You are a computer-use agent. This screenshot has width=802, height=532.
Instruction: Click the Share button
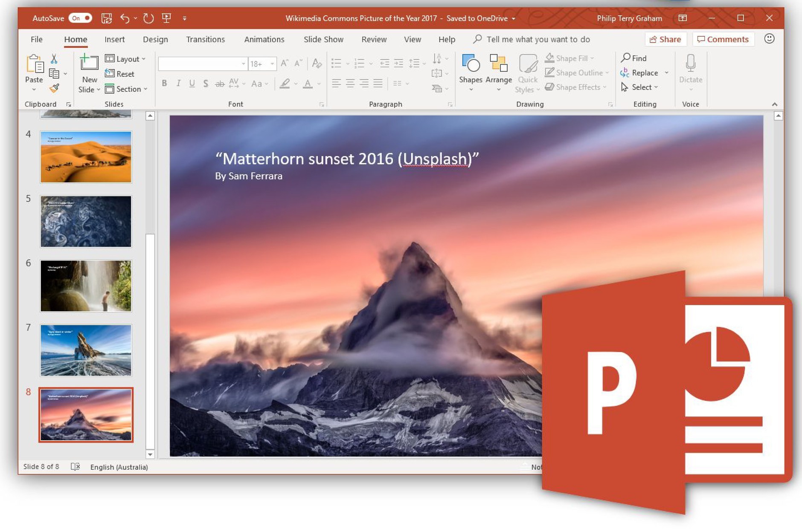pyautogui.click(x=665, y=39)
